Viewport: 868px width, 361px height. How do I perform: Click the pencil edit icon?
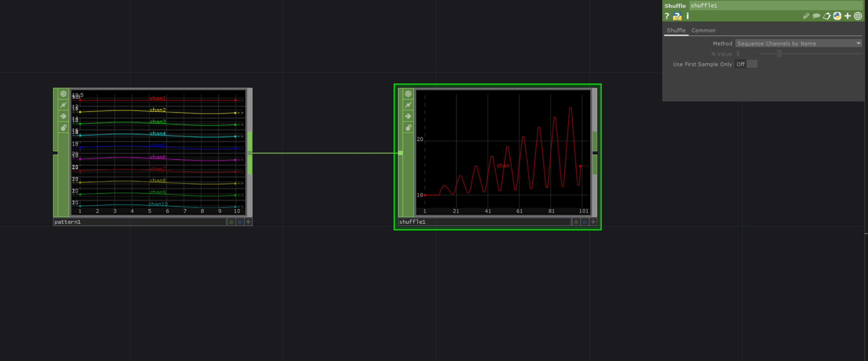pyautogui.click(x=806, y=16)
